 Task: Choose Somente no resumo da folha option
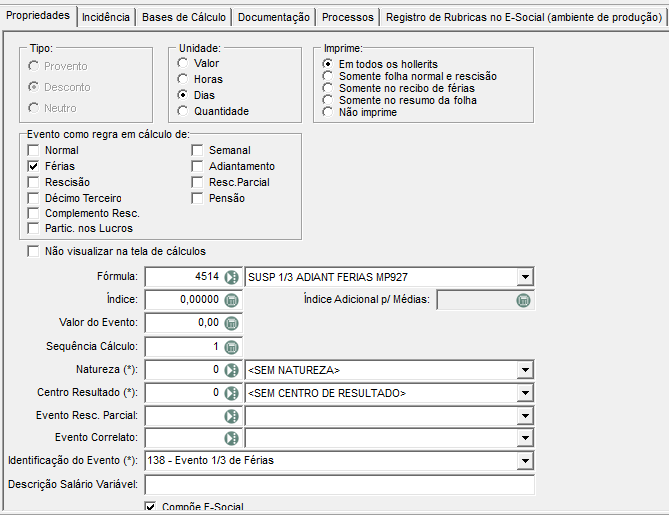pyautogui.click(x=328, y=100)
